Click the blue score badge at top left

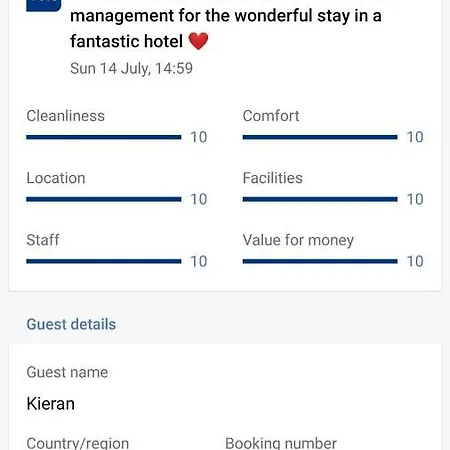click(44, 5)
